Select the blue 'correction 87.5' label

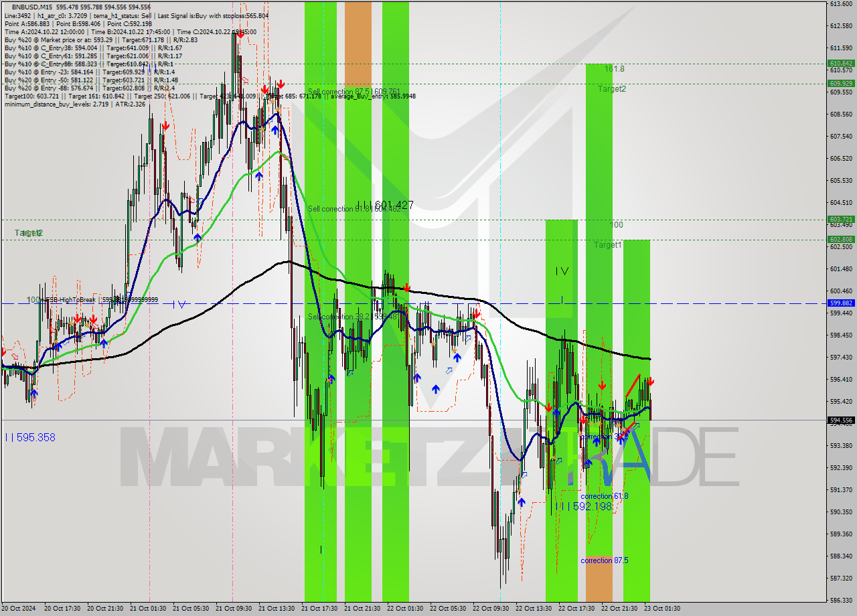pos(605,560)
